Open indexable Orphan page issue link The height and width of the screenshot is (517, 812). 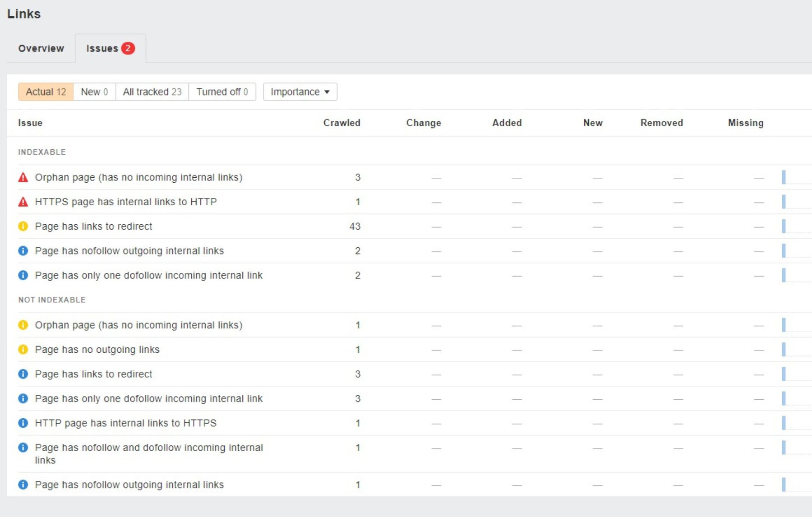tap(138, 177)
